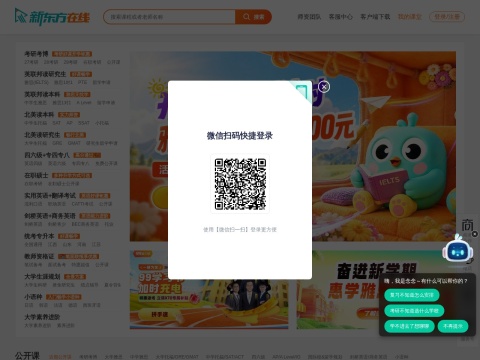Click the first green chat suggestion chip
This screenshot has width=480, height=360.
tap(412, 295)
